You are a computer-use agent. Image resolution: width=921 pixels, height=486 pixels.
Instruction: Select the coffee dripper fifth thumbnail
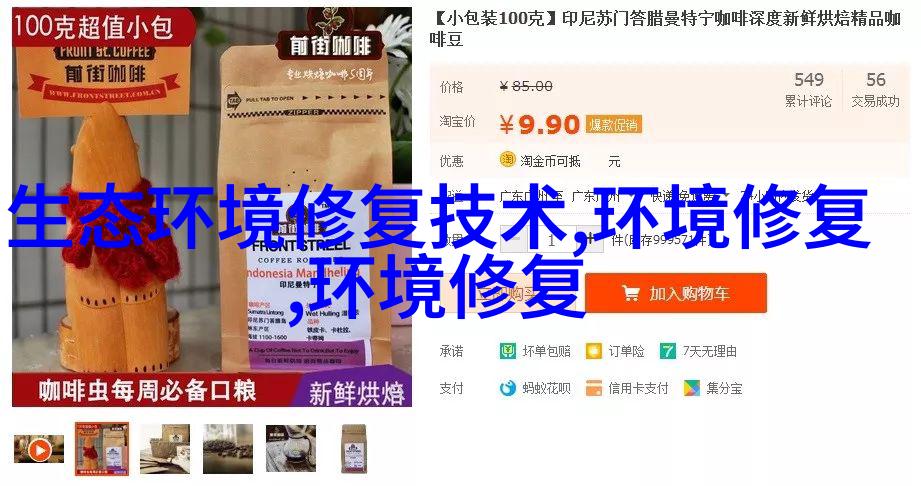pyautogui.click(x=291, y=449)
